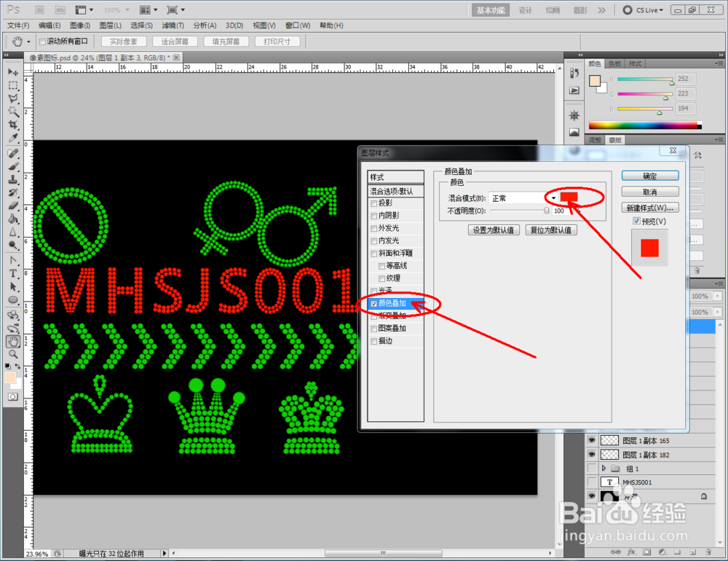Select the Pen tool
Viewport: 728px width, 561px height.
(13, 260)
